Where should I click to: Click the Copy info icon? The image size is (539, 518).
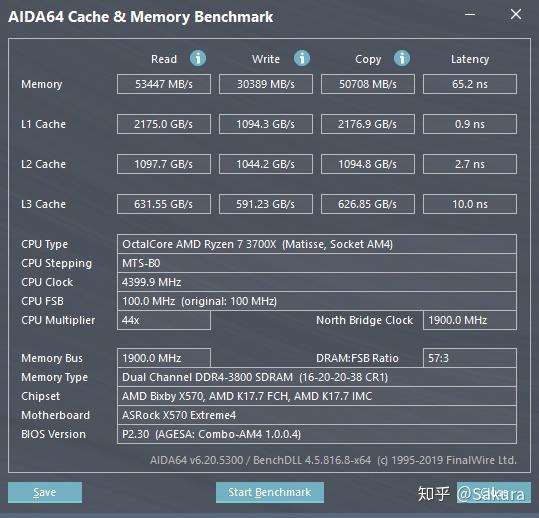click(402, 58)
